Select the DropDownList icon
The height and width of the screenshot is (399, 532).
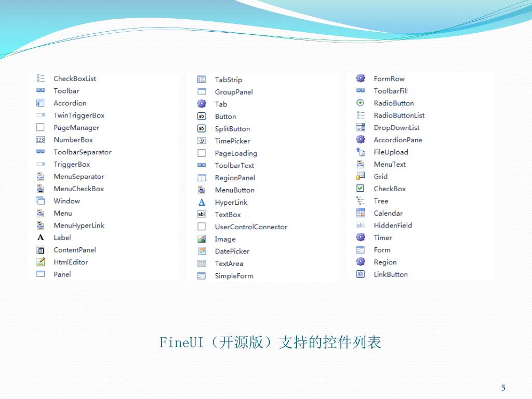[361, 127]
